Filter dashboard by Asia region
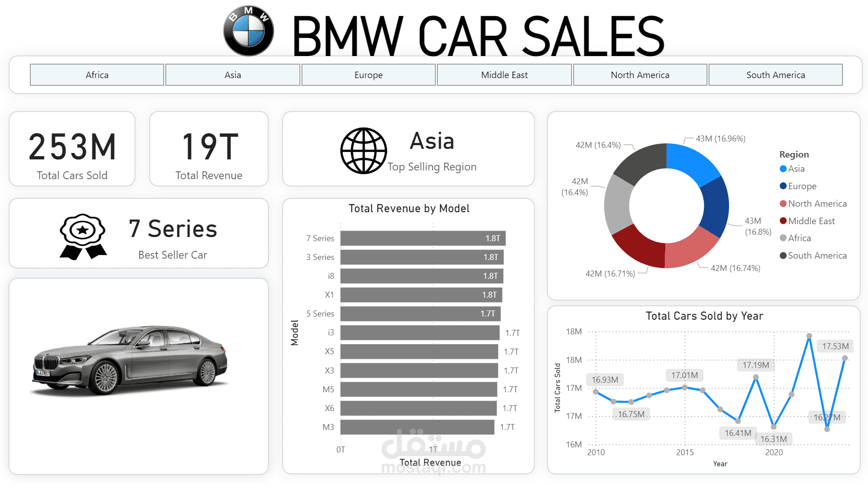This screenshot has width=868, height=486. click(x=233, y=75)
